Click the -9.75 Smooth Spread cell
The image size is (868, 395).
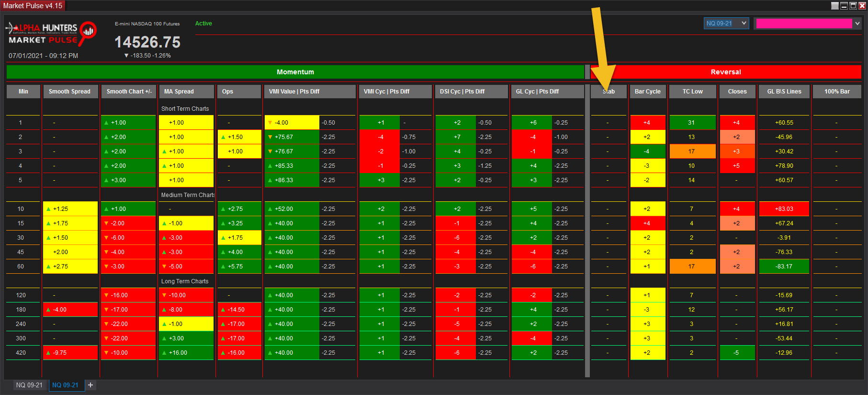[70, 353]
